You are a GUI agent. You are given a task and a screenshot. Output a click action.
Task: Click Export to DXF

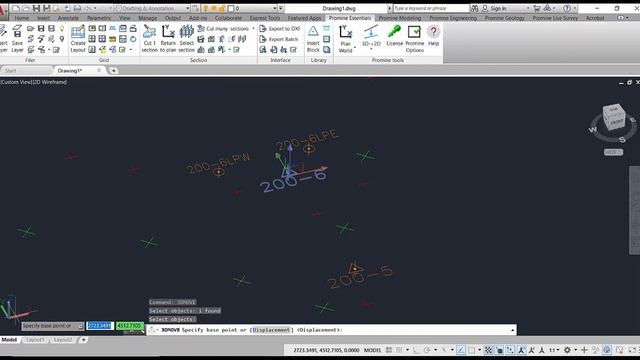click(280, 29)
